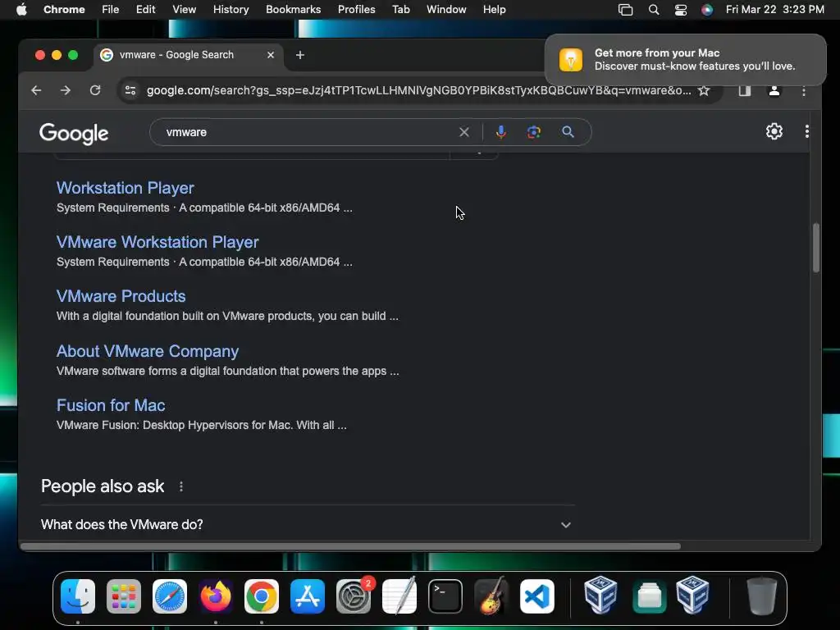Viewport: 840px width, 630px height.
Task: Open Google quick settings gear
Action: click(774, 131)
